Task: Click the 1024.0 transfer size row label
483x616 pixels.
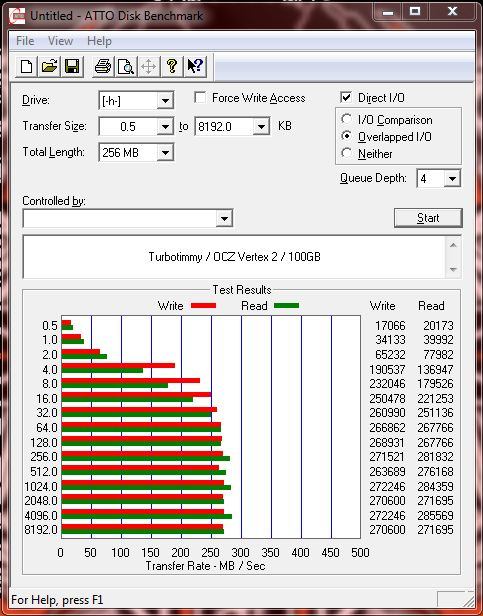Action: click(41, 486)
